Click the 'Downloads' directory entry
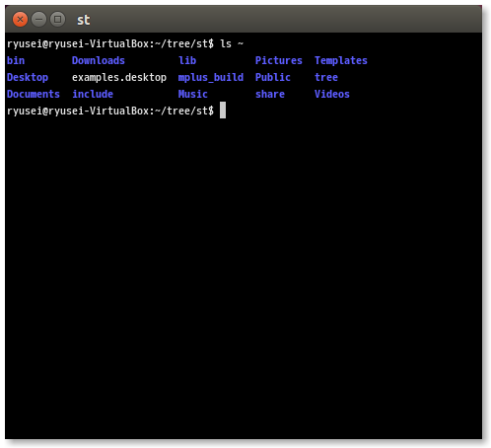The width and height of the screenshot is (491, 448). 99,60
